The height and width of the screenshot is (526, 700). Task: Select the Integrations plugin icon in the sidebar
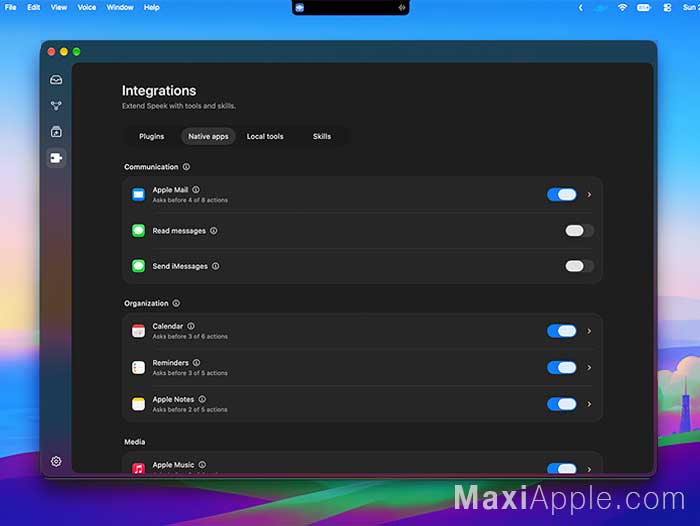(56, 158)
